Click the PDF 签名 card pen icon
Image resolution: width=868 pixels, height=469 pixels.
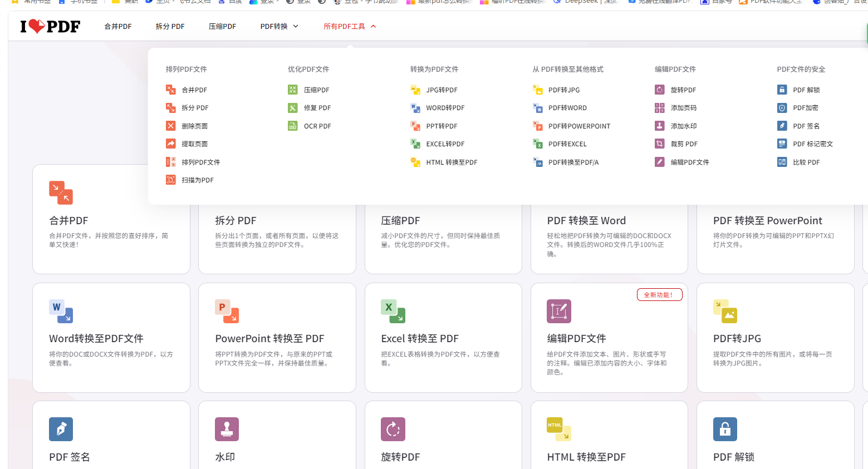coord(61,429)
